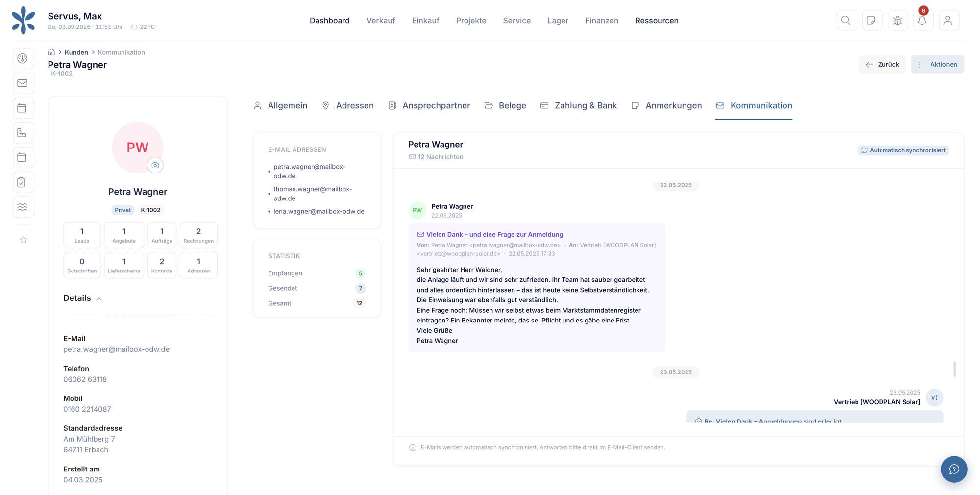Click the Gesendet statistic row
This screenshot has width=980, height=495.
317,288
